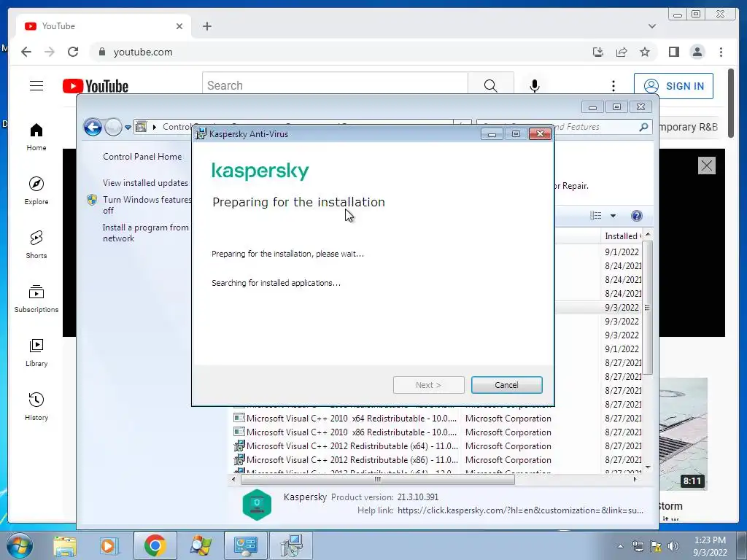Click View installed updates link

145,183
